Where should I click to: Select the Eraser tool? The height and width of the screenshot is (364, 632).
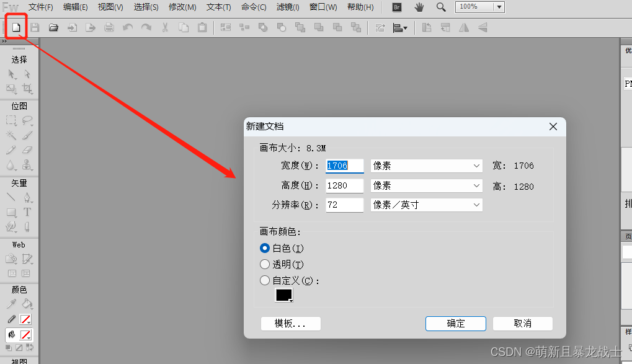[x=27, y=150]
